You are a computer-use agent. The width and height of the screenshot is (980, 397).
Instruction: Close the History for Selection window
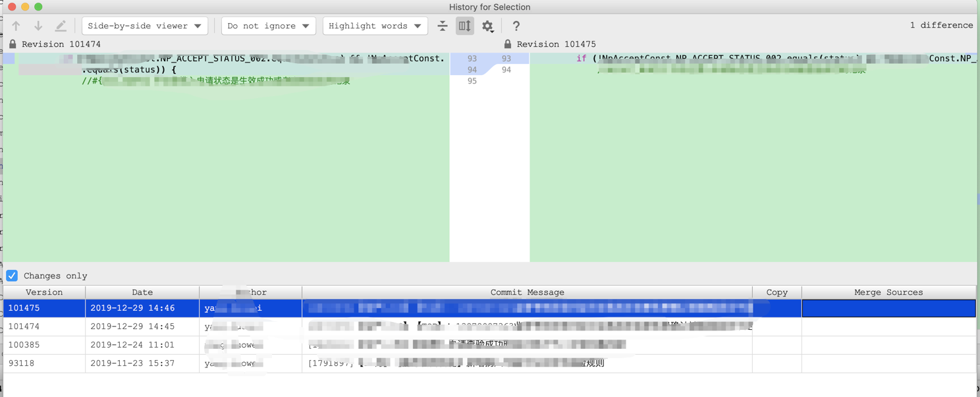tap(12, 7)
